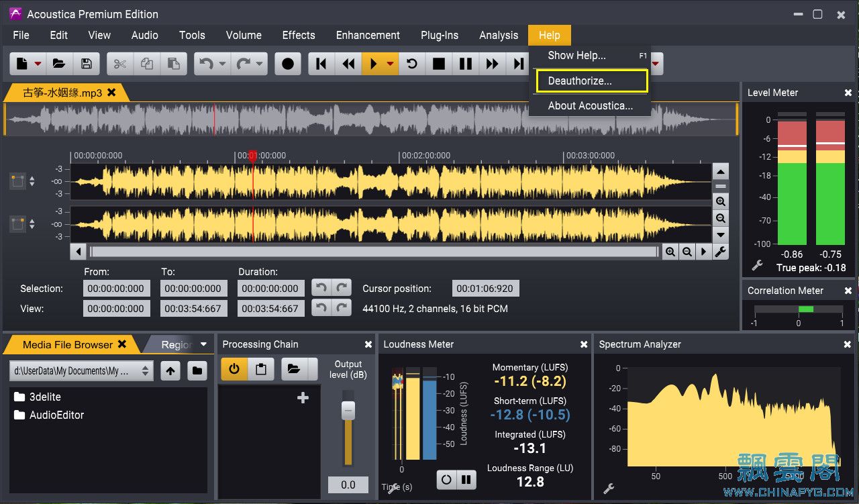
Task: Click the Open file folder icon
Action: 58,64
